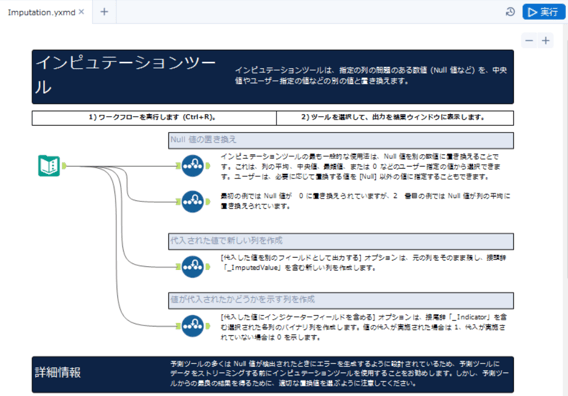Select the '代入された値で新しい列を作成' header box
568x396 pixels.
click(341, 241)
